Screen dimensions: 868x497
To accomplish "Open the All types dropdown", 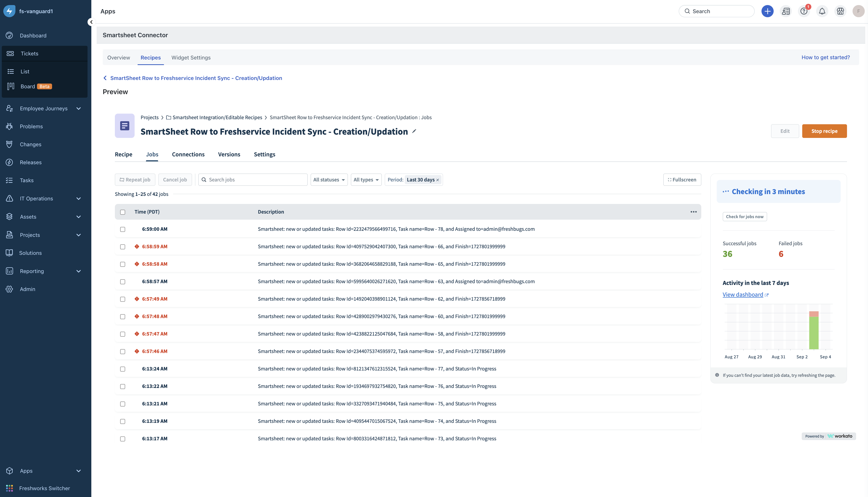I will pyautogui.click(x=366, y=180).
